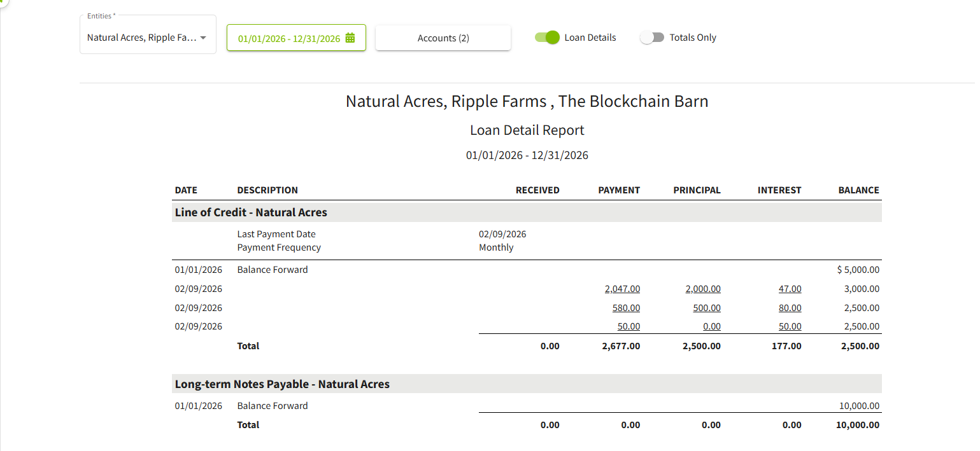980x451 pixels.
Task: Open the 580.00 payment link
Action: click(628, 308)
